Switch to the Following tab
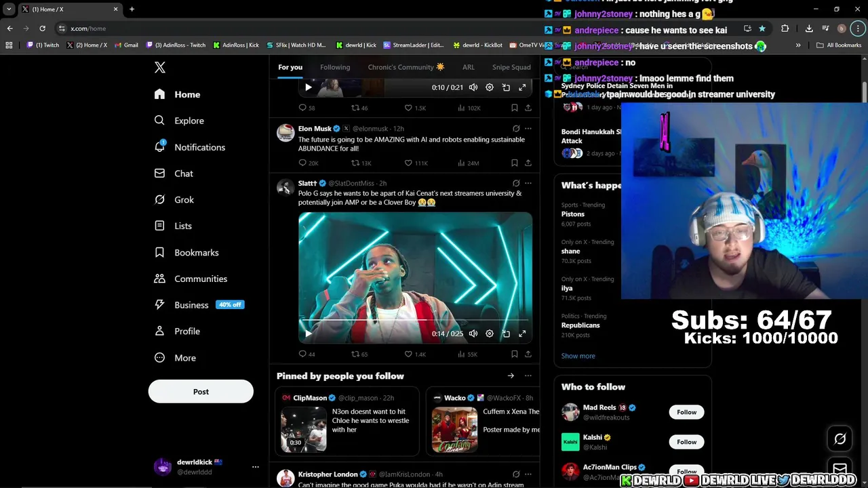Image resolution: width=868 pixels, height=488 pixels. [335, 67]
